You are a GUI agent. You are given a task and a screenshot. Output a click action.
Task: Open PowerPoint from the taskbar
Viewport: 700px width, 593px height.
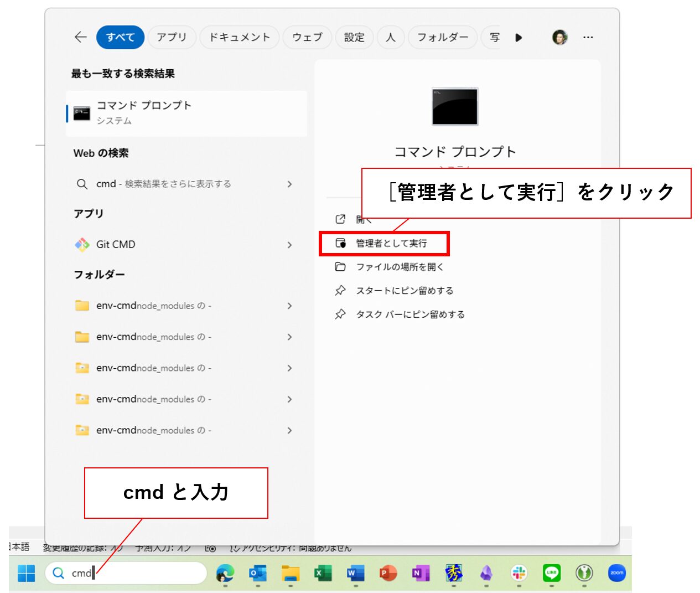point(388,573)
